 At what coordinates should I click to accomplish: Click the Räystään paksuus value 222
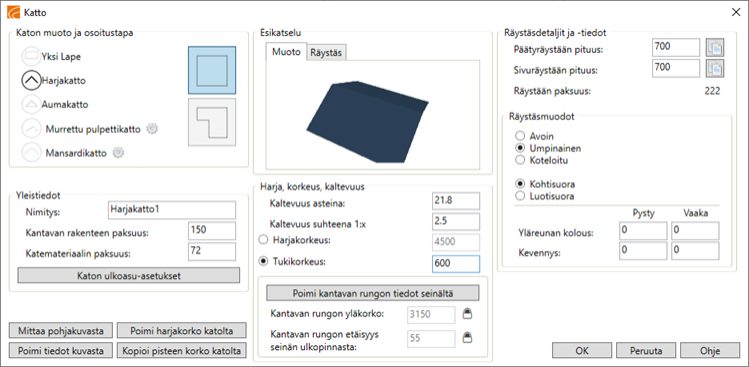[x=712, y=91]
